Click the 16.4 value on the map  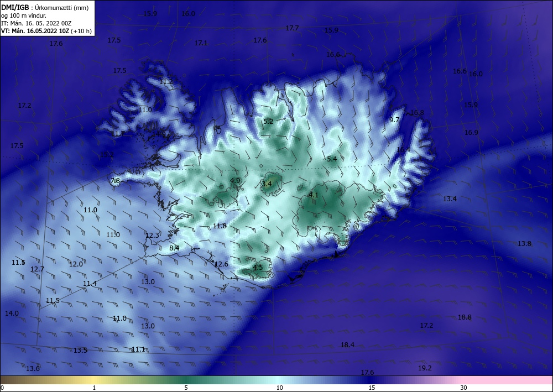click(x=404, y=150)
